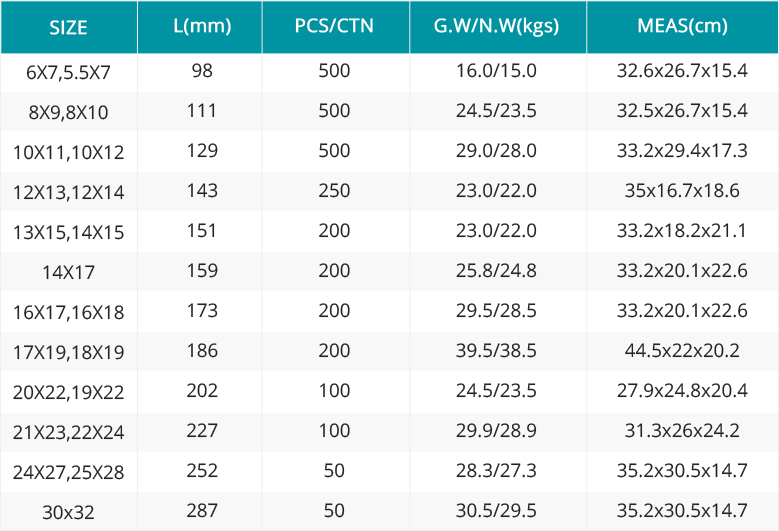
Task: Click the G.W/N.W(kgs) column header
Action: [498, 27]
